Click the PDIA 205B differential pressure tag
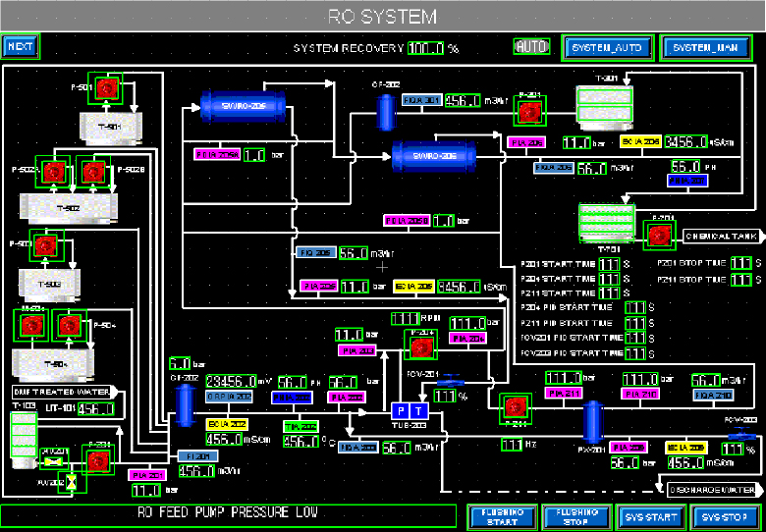 point(407,221)
